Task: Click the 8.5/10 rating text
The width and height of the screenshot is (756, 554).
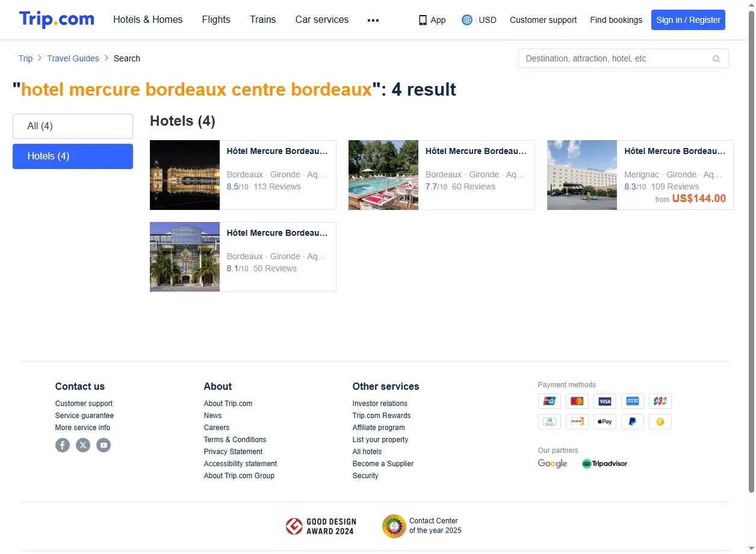Action: coord(237,186)
